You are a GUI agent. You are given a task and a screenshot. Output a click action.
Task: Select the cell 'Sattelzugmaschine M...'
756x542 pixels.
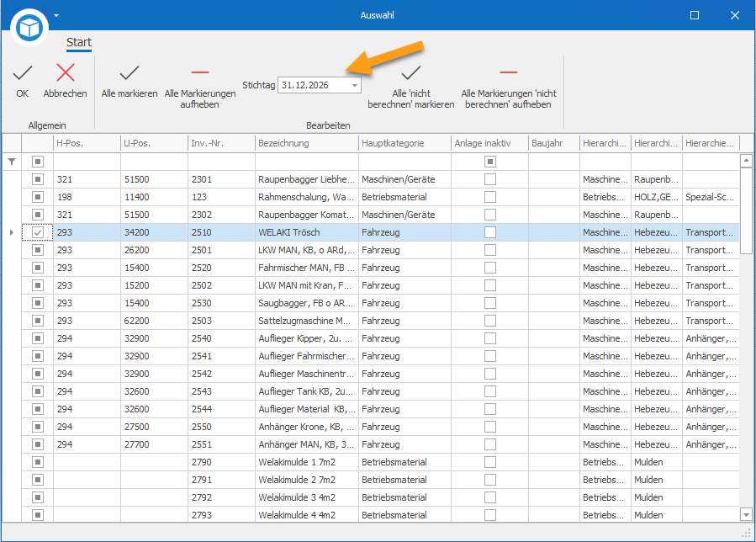[x=307, y=321]
